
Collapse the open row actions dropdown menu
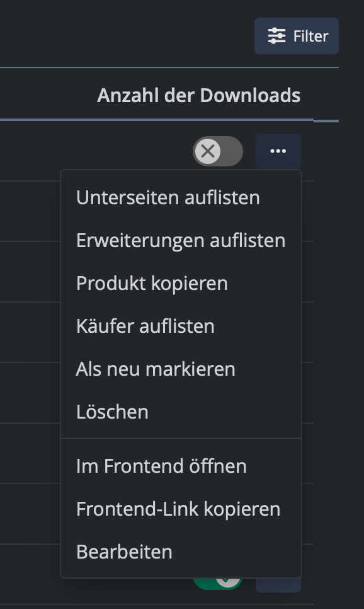point(278,151)
